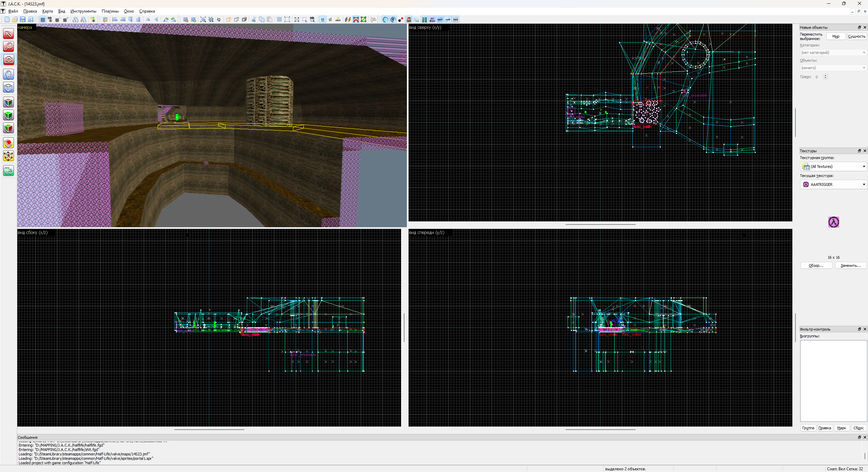868x472 pixels.
Task: Click the Обзор... browse button
Action: 816,265
